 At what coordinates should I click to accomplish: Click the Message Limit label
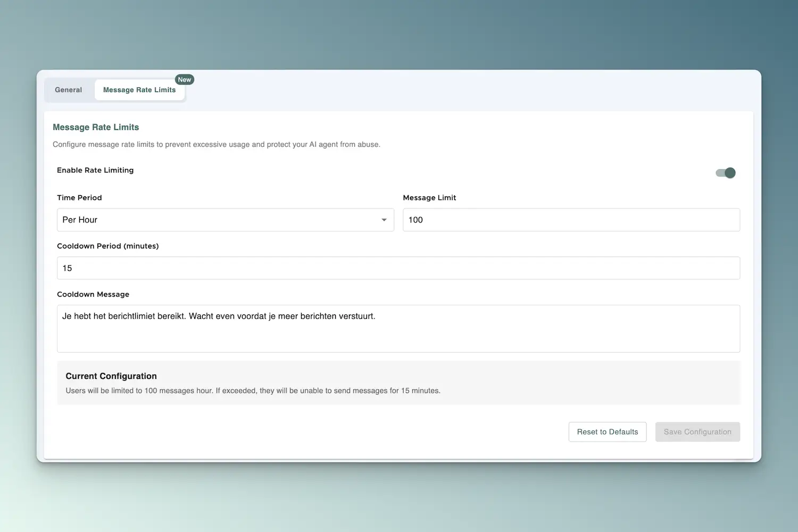[429, 197]
